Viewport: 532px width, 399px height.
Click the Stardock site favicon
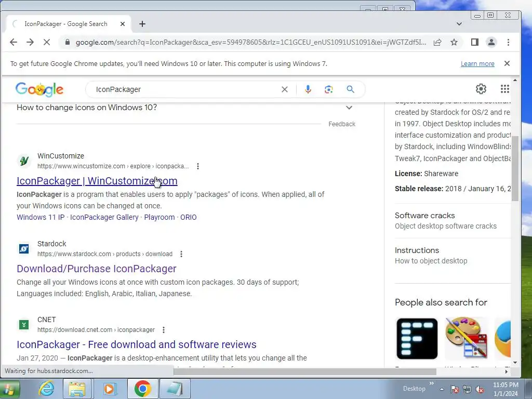point(24,249)
